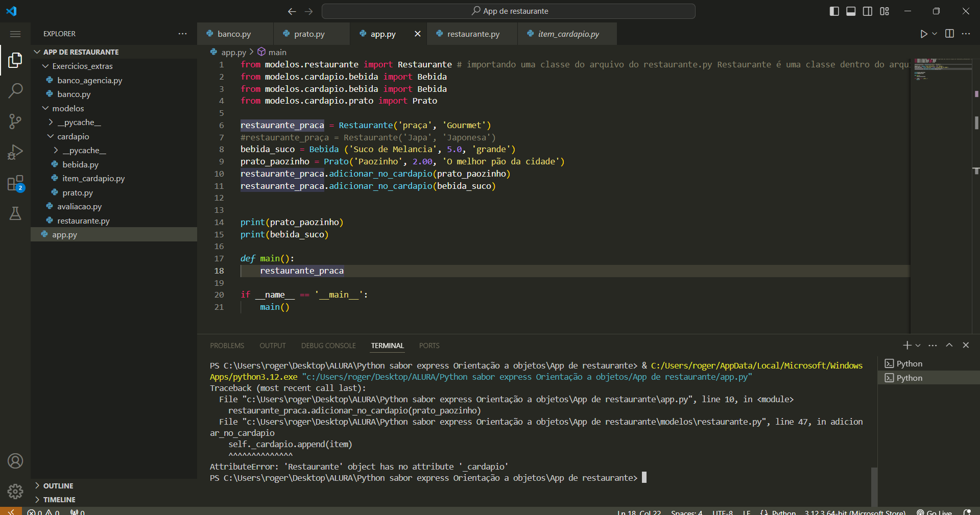This screenshot has height=515, width=980.
Task: Open the Source Control view
Action: 15,121
